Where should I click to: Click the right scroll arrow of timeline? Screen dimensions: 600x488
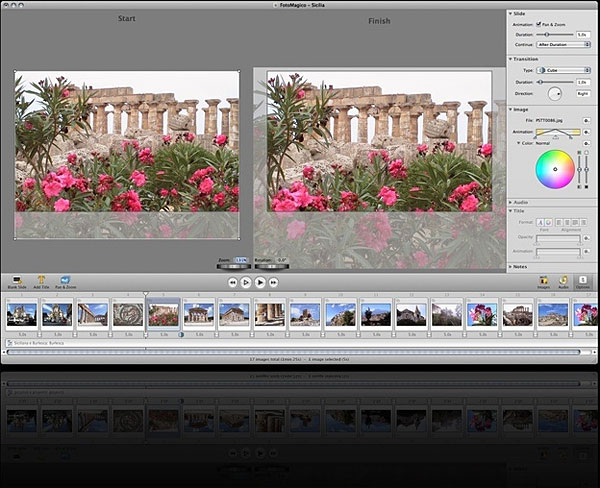pos(594,352)
